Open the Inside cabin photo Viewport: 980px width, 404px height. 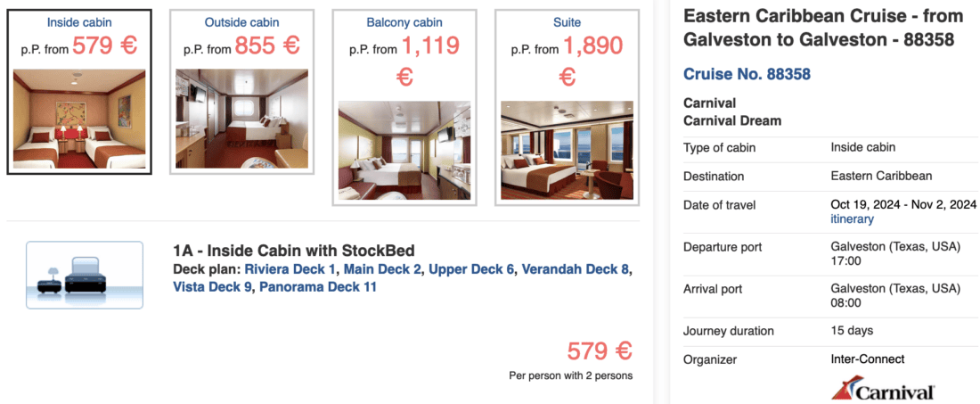(x=79, y=119)
